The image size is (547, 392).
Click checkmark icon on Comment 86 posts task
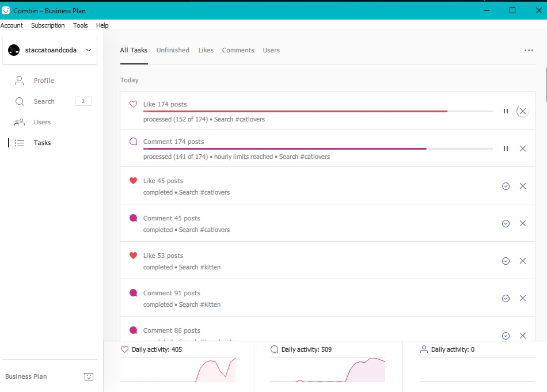506,336
